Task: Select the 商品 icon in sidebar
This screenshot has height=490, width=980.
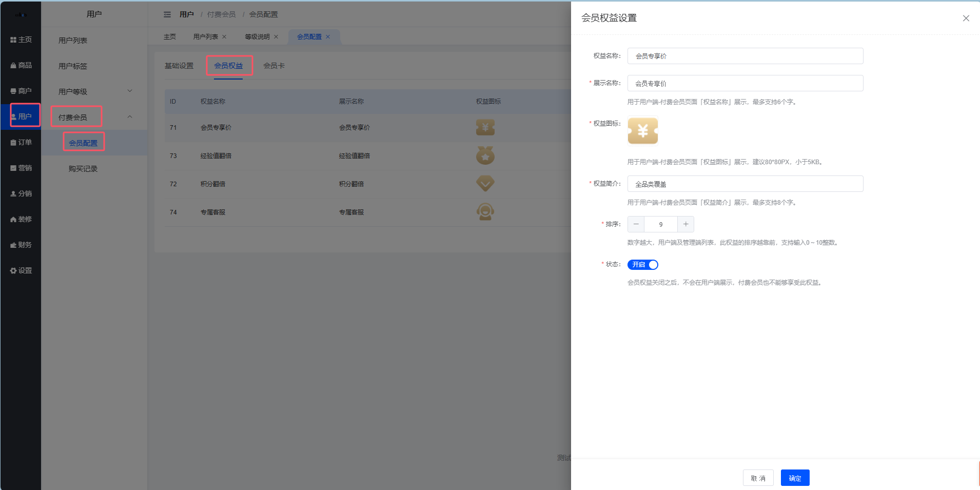Action: (x=21, y=65)
